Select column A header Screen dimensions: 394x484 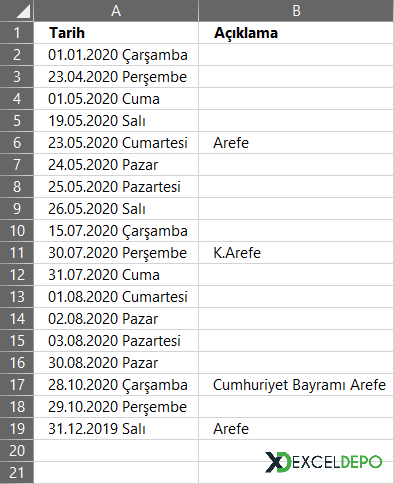pos(116,11)
